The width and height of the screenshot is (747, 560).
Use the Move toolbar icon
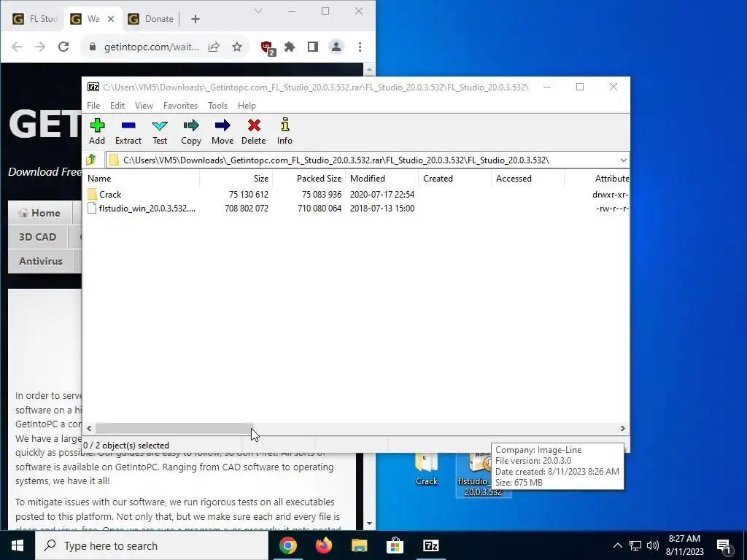222,131
